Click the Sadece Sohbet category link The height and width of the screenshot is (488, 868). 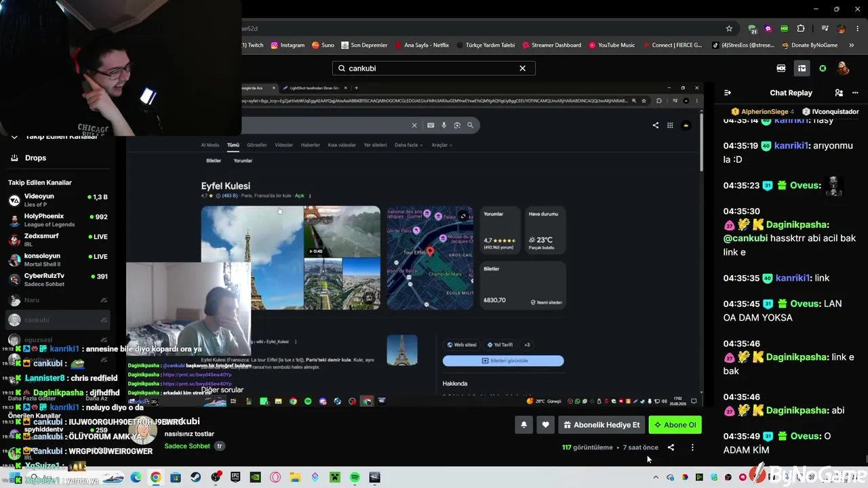[187, 446]
